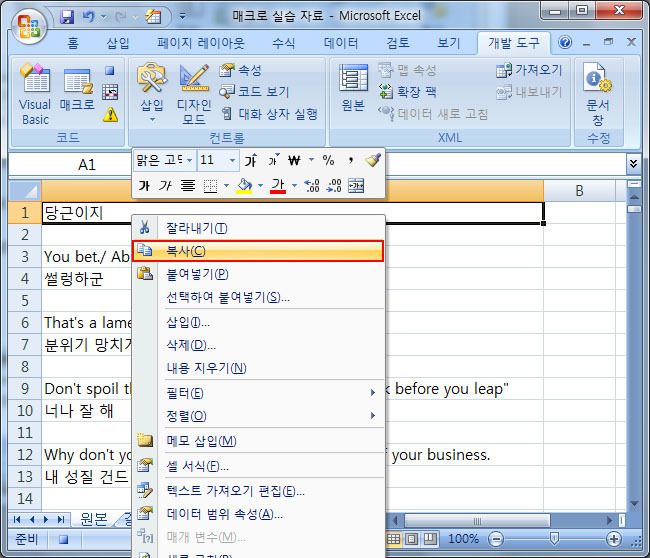The image size is (650, 558).
Task: Apply yellow fill color
Action: [x=244, y=186]
